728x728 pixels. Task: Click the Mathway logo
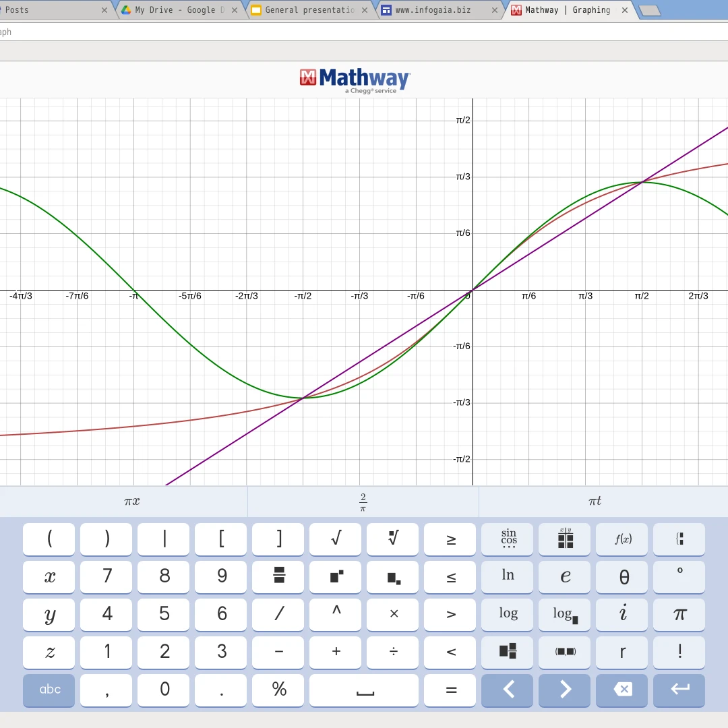(x=355, y=80)
